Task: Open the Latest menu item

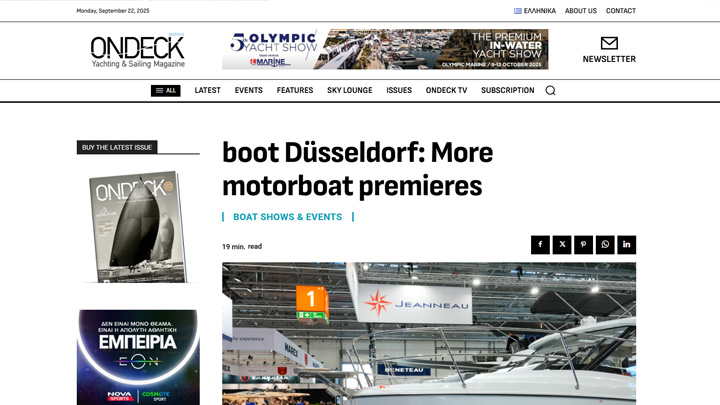Action: point(207,91)
